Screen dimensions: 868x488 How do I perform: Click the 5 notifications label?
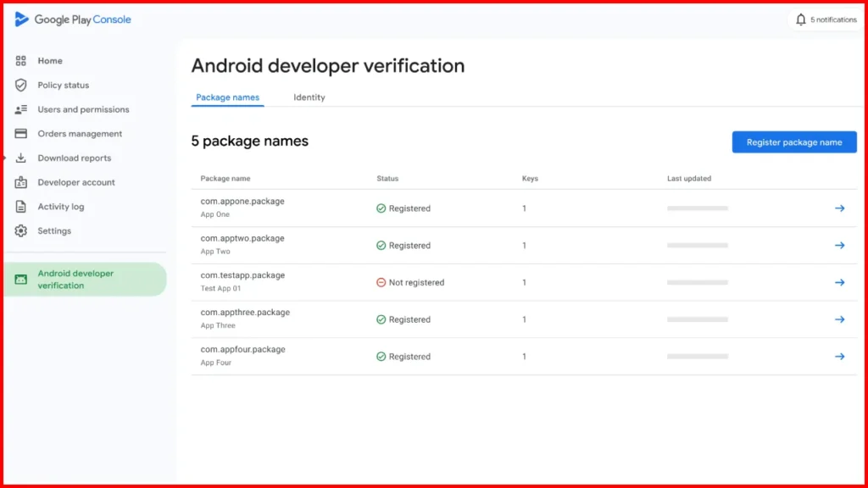tap(833, 19)
